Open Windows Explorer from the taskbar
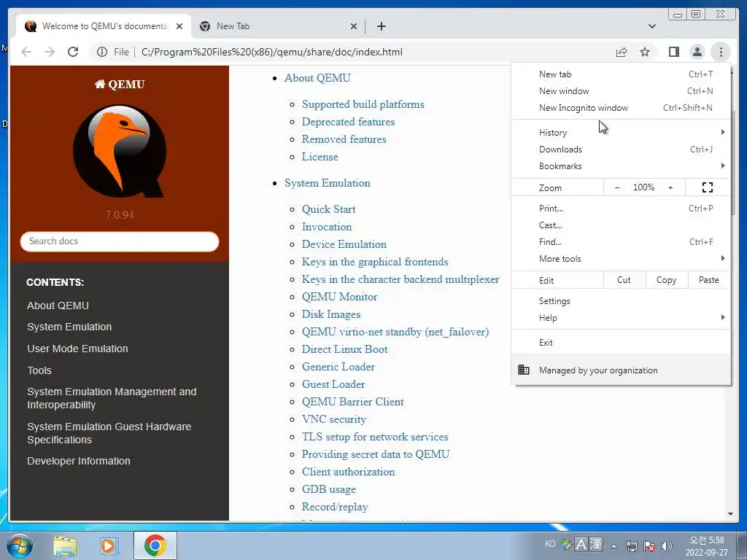Image resolution: width=747 pixels, height=560 pixels. click(x=65, y=545)
